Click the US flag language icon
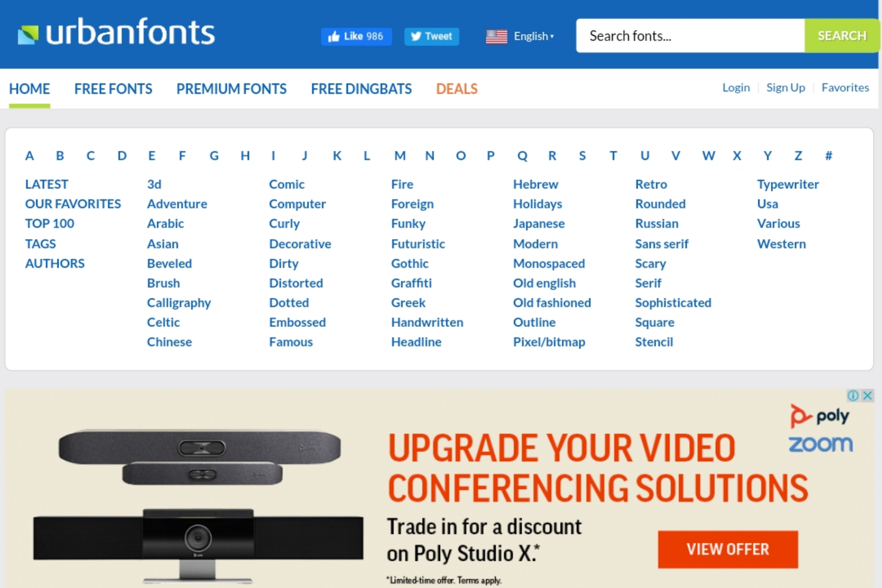Screen dimensions: 882x588 [x=495, y=36]
